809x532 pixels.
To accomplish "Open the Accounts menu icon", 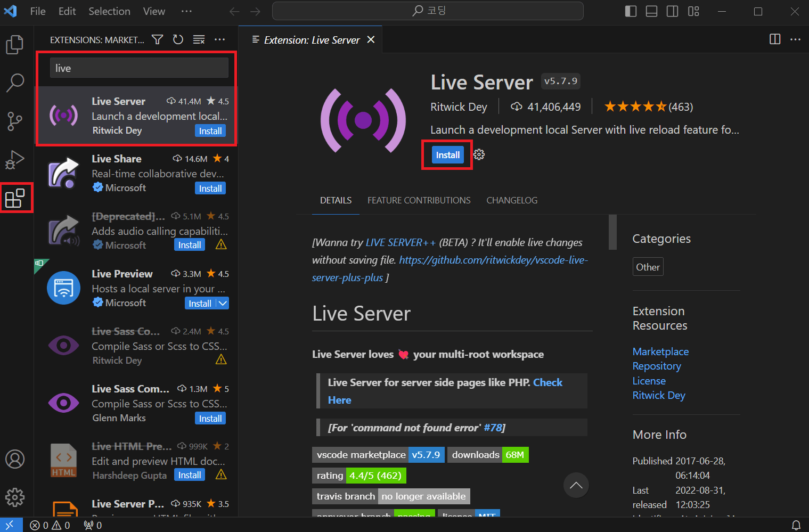I will pyautogui.click(x=15, y=459).
